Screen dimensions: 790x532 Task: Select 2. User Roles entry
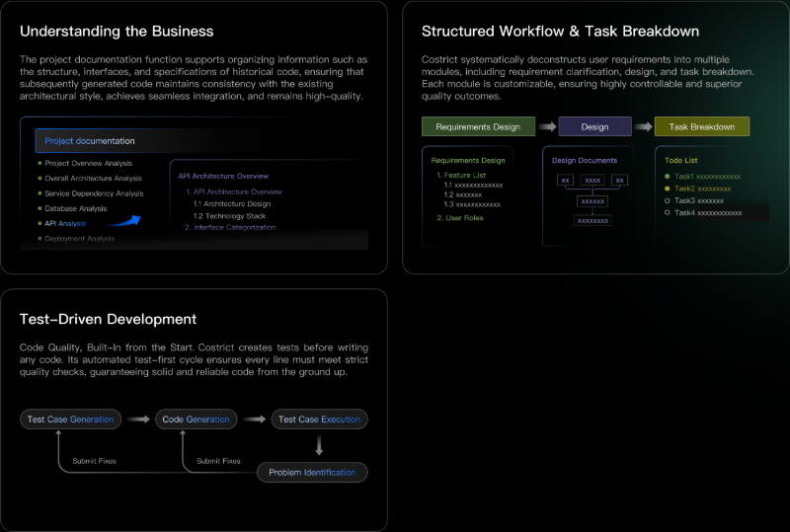pos(460,217)
